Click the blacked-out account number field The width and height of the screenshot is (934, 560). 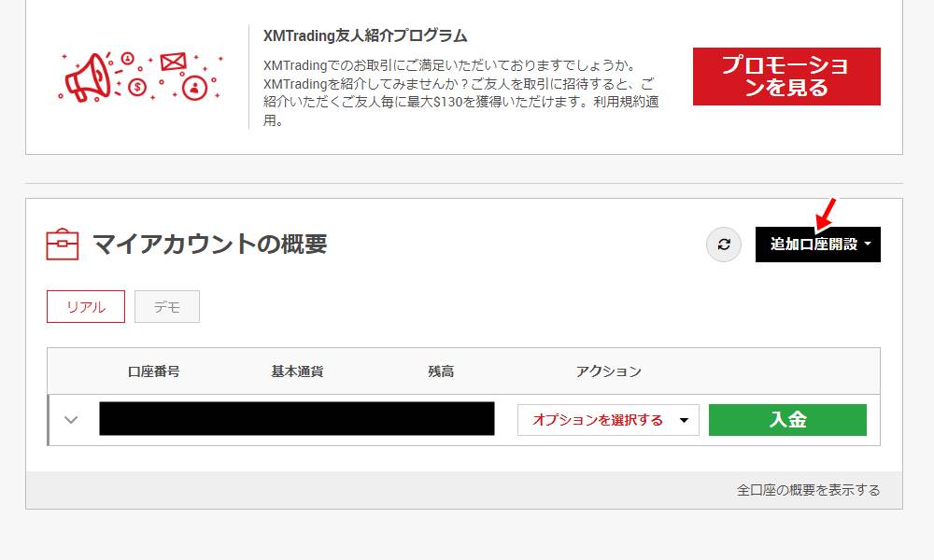(x=296, y=419)
